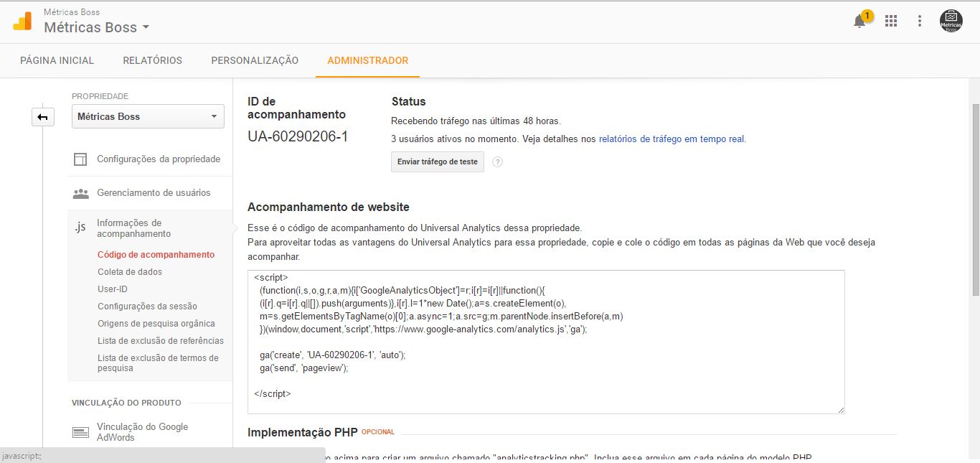Open the Google apps grid
980x463 pixels.
click(x=891, y=22)
